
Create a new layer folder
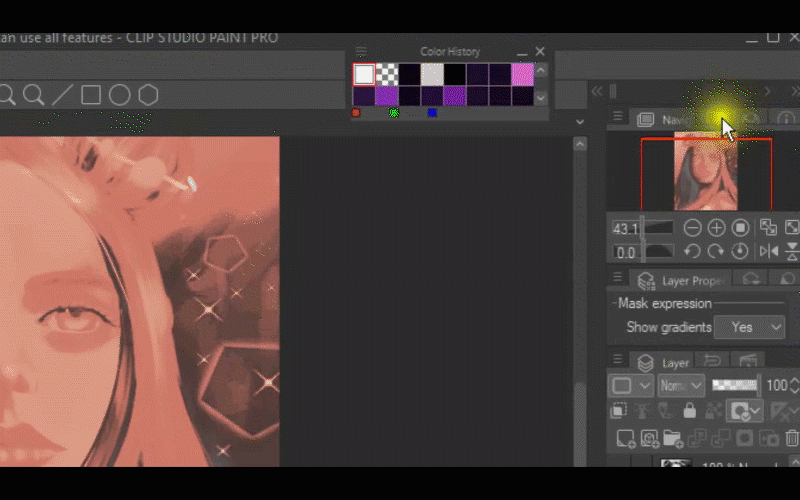(x=673, y=438)
